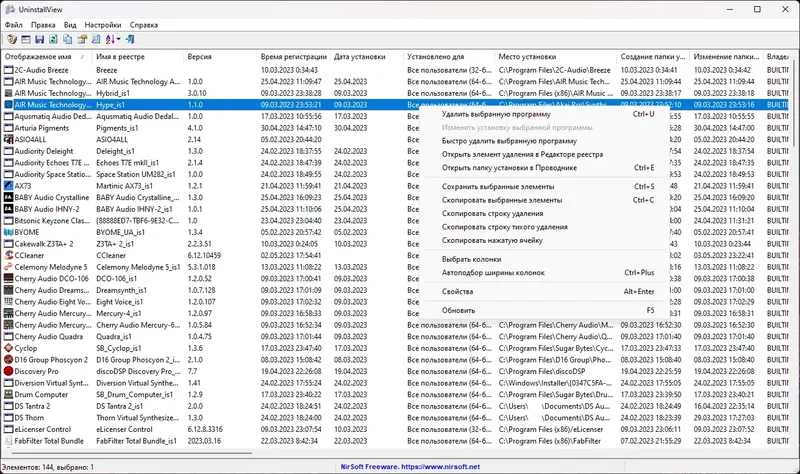Click the Discovery Pro red circle icon

[x=8, y=371]
